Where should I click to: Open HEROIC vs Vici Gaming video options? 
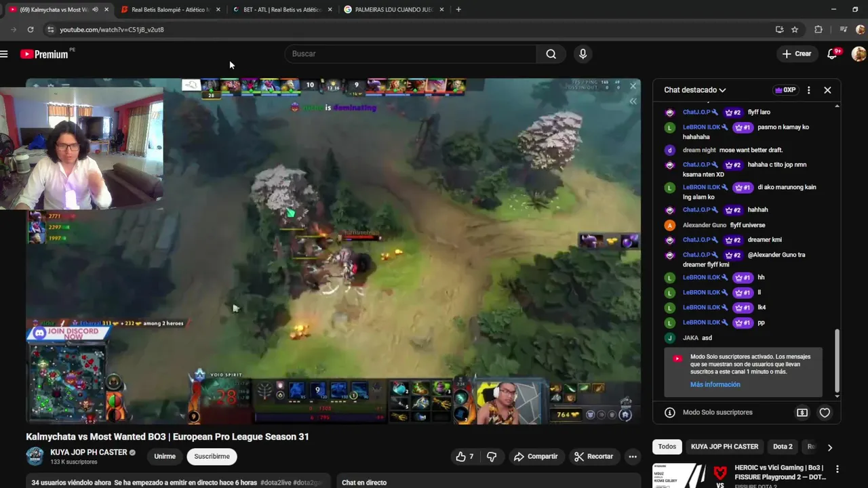pyautogui.click(x=837, y=469)
